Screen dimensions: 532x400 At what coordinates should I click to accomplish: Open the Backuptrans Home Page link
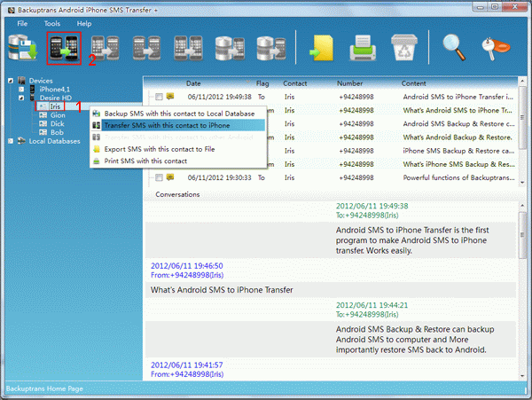(x=44, y=388)
